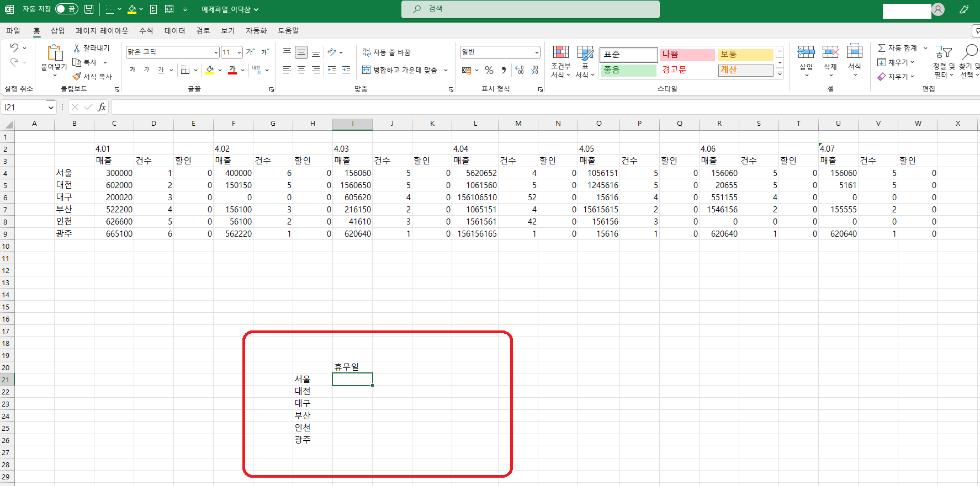Apply 계산 cell style
The image size is (980, 486).
pos(745,70)
